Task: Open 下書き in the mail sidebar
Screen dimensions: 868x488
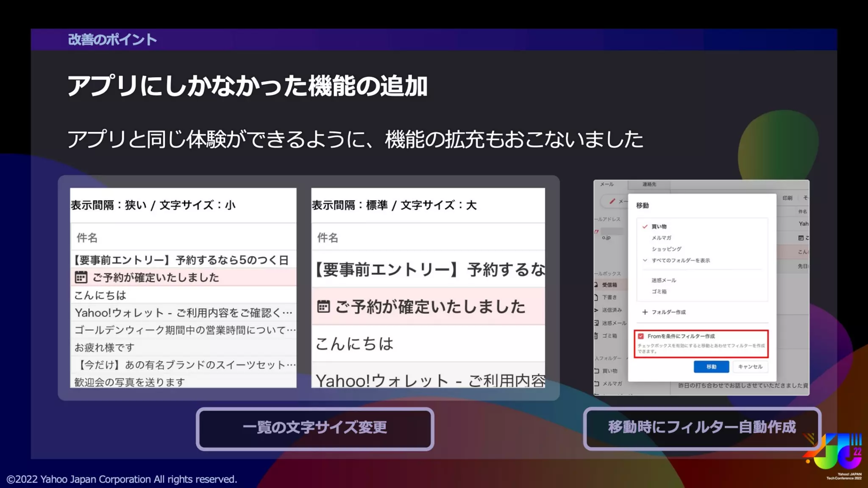Action: (609, 297)
